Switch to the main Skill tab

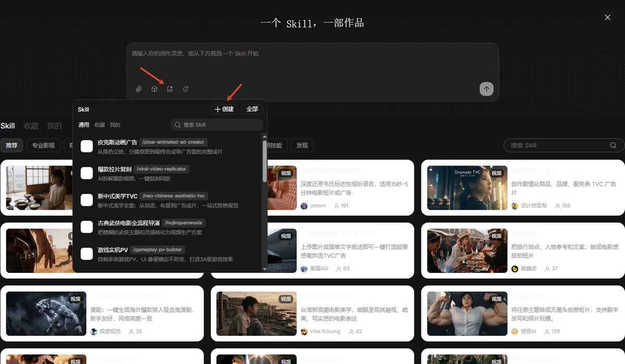point(7,126)
